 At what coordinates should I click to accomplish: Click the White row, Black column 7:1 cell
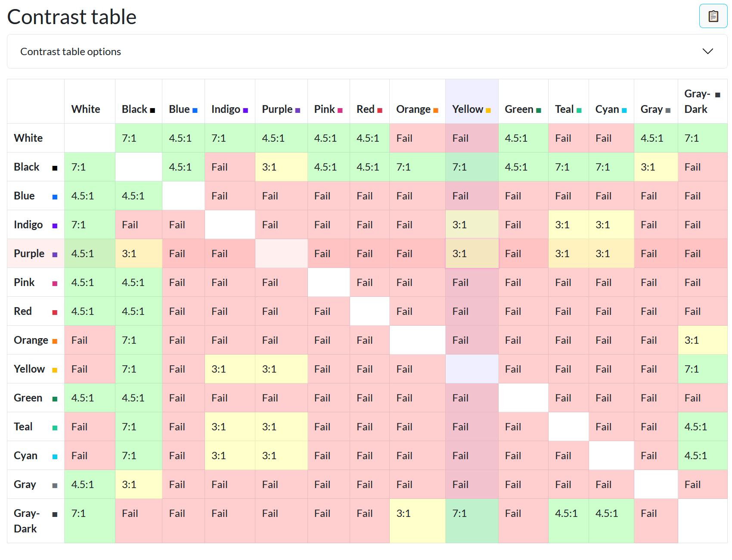[139, 138]
